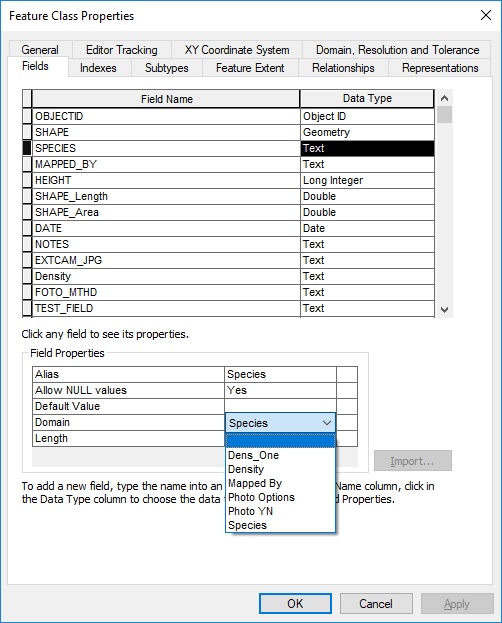Open the Subtypes tab
This screenshot has height=623, width=502.
click(x=167, y=68)
